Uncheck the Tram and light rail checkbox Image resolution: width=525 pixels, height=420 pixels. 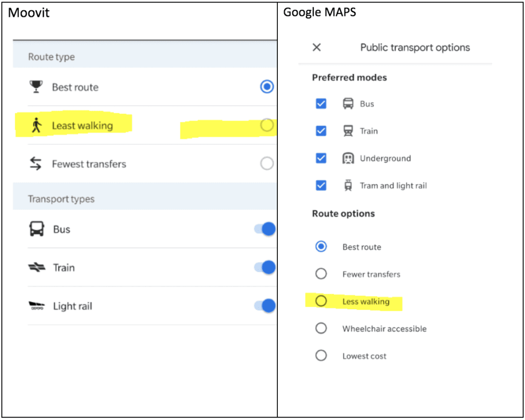point(321,185)
